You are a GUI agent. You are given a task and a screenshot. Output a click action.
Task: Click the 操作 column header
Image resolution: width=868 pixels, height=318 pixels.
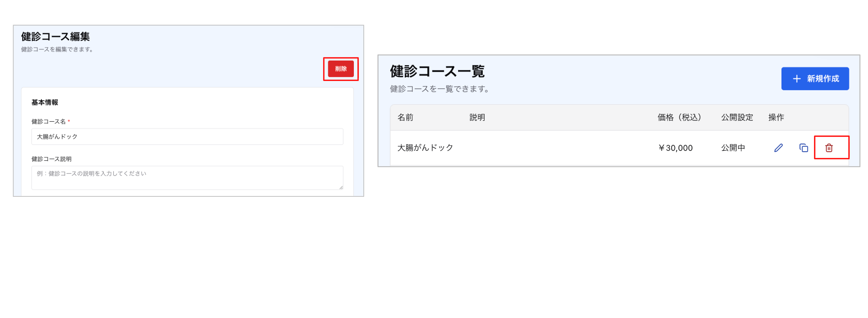(x=776, y=118)
